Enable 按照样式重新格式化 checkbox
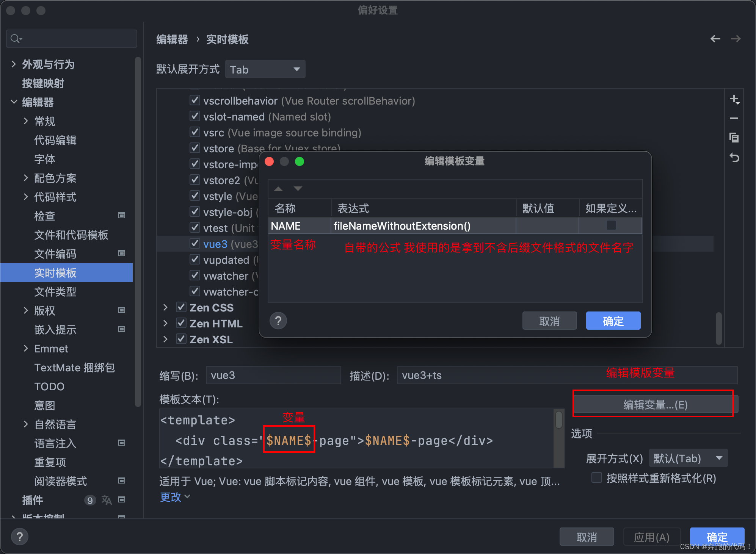The image size is (756, 554). pyautogui.click(x=597, y=477)
